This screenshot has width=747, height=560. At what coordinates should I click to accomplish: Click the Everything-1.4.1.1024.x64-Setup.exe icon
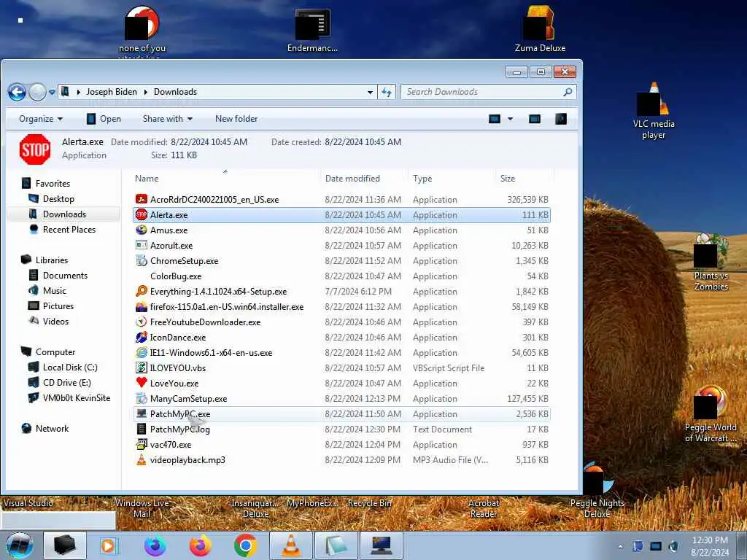141,292
